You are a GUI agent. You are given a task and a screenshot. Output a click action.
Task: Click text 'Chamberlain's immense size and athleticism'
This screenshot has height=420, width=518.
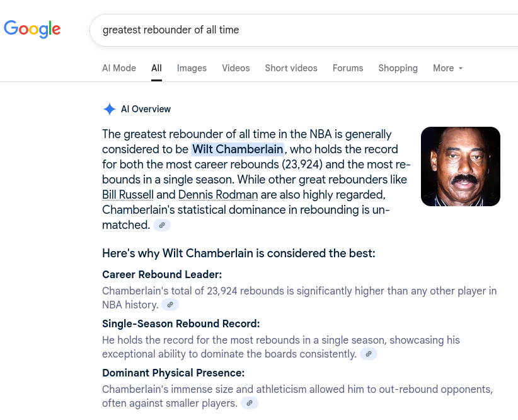[x=204, y=390]
